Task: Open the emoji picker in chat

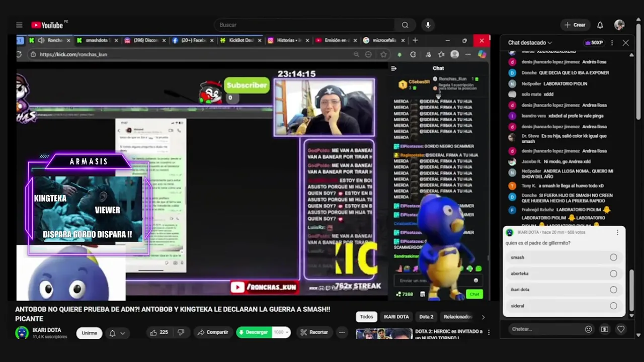Action: 589,329
